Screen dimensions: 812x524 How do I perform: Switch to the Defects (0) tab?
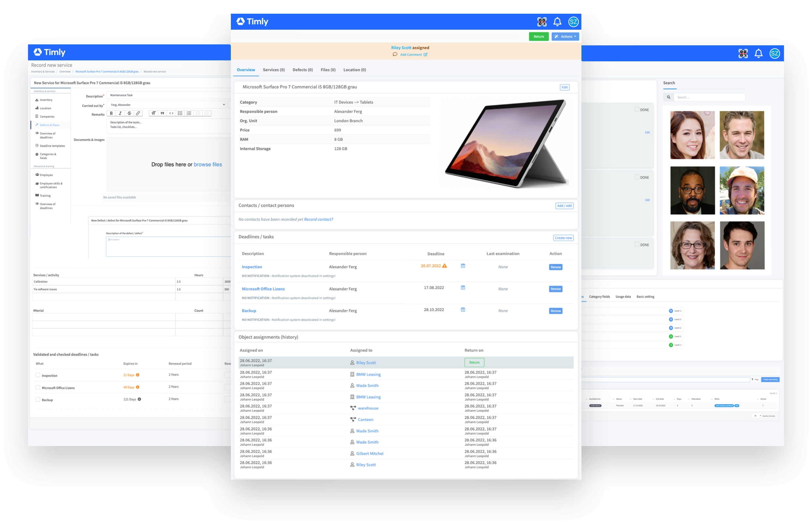302,70
